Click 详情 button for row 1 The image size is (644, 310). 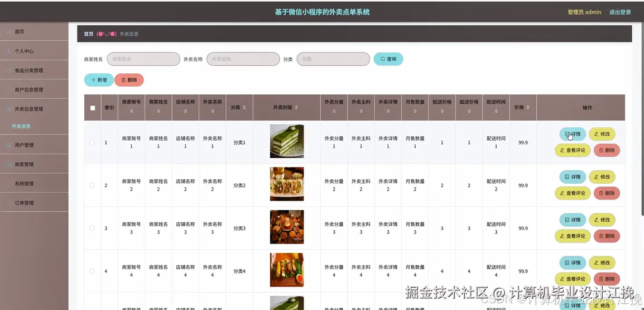point(573,134)
